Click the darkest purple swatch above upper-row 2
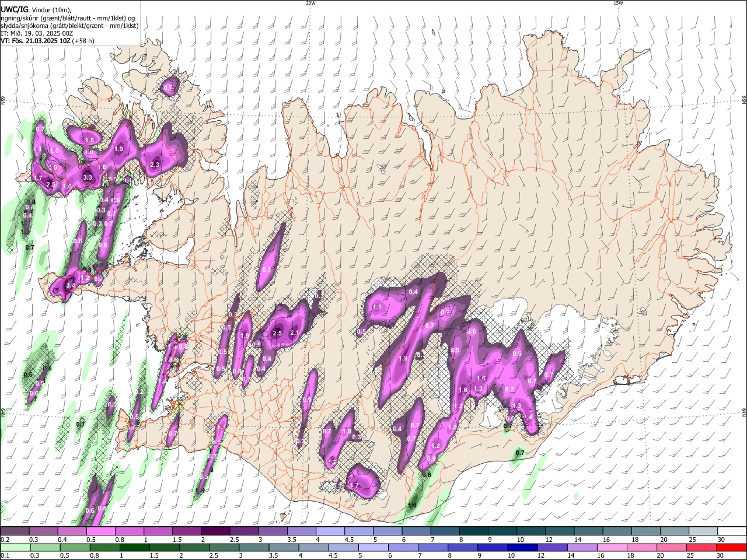This screenshot has height=560, width=747. pos(215,531)
